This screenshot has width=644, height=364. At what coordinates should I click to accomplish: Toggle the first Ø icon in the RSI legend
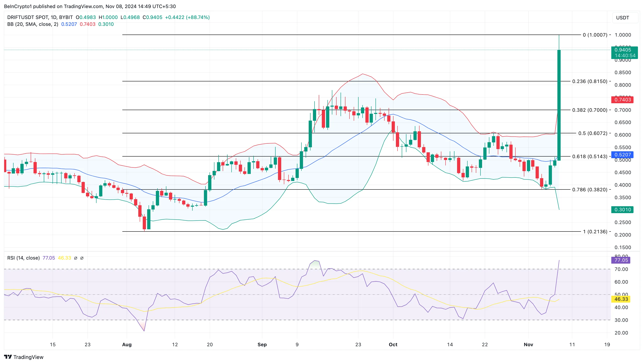pyautogui.click(x=76, y=258)
